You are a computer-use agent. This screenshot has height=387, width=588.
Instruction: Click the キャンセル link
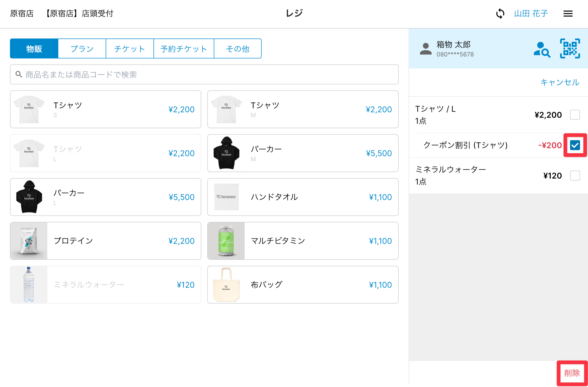click(x=560, y=82)
